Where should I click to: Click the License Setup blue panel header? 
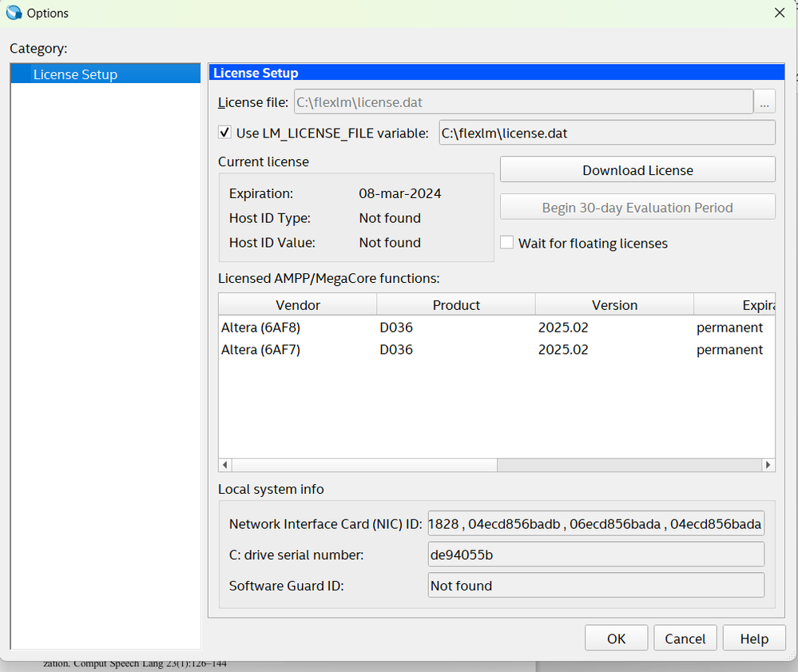coord(497,73)
